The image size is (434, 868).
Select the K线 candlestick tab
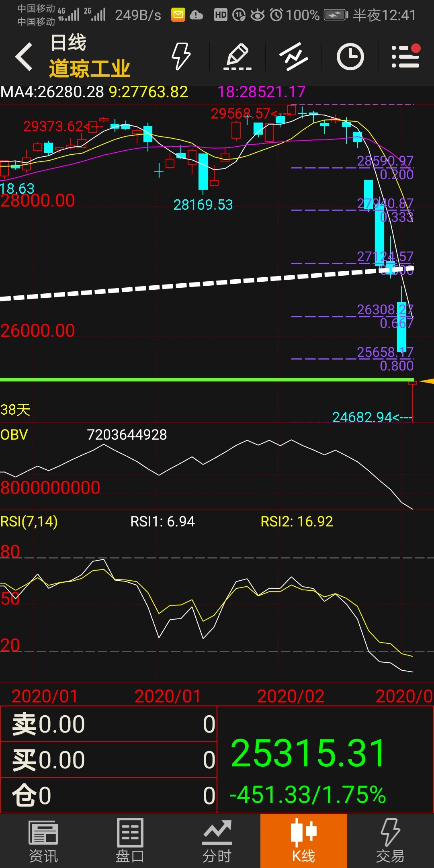pyautogui.click(x=304, y=841)
